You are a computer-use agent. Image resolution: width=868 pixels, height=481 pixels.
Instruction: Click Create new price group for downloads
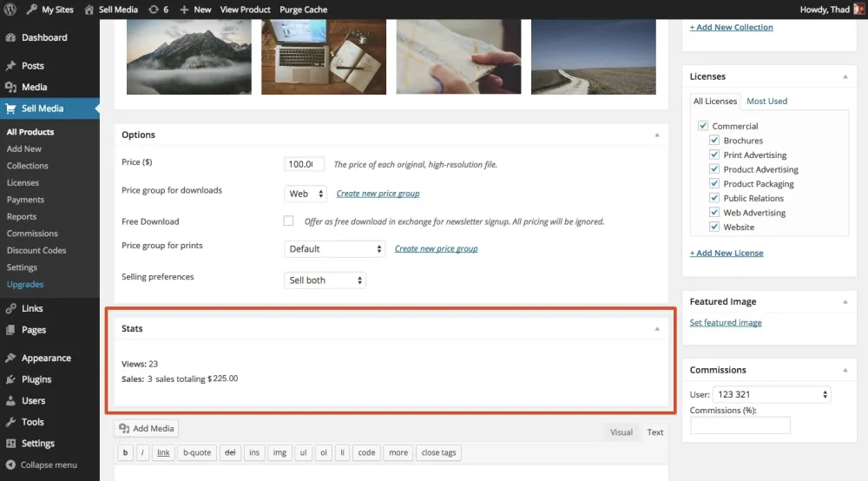click(x=378, y=194)
